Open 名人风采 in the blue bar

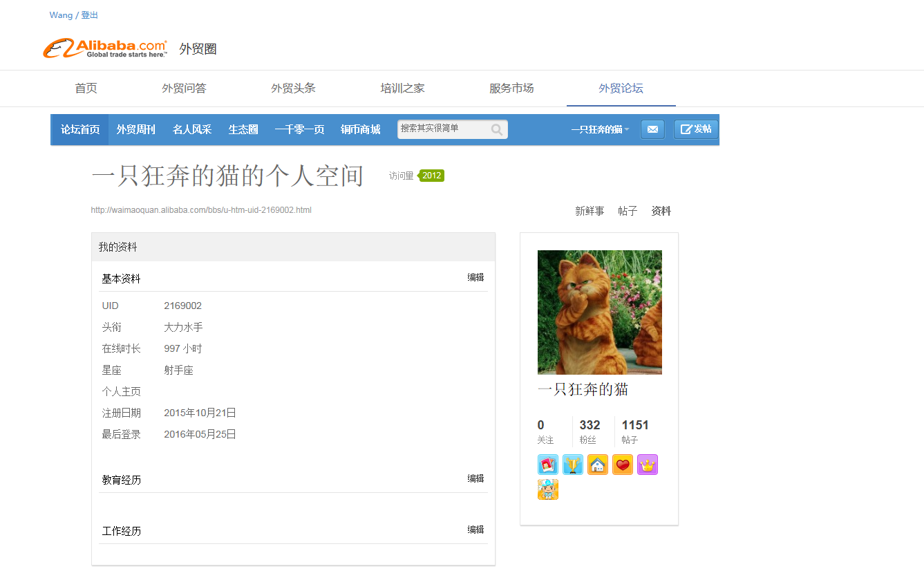192,129
